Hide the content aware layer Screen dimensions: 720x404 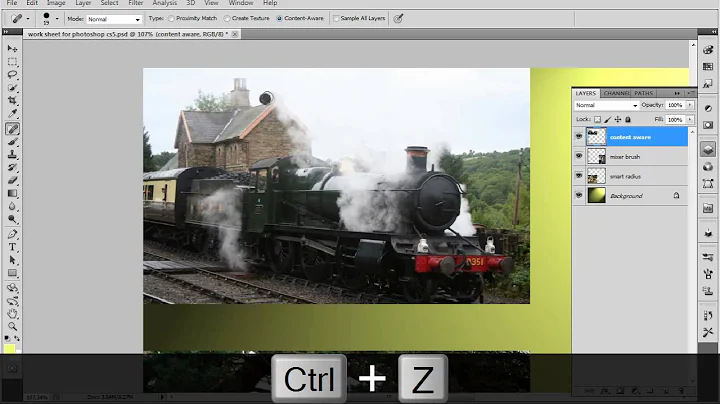pyautogui.click(x=579, y=137)
